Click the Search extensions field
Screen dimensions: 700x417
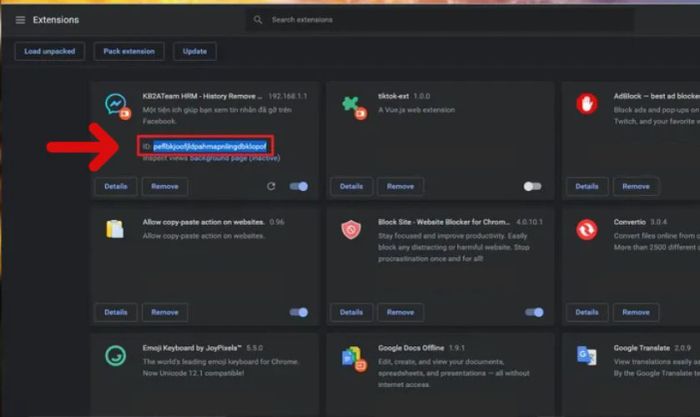click(x=440, y=20)
